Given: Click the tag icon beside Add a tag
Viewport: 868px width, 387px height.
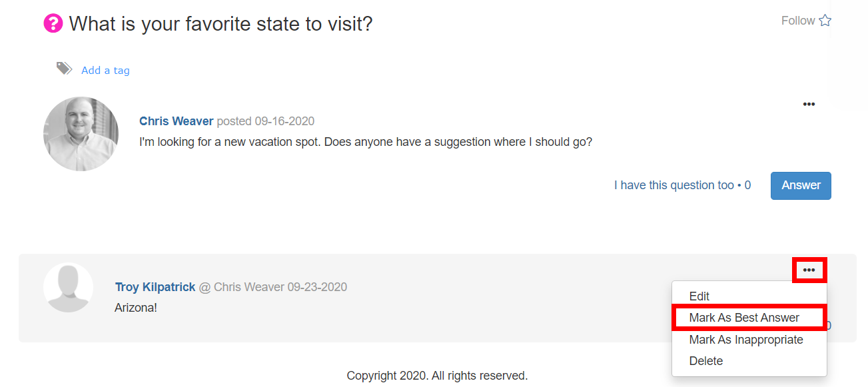Looking at the screenshot, I should (x=64, y=68).
